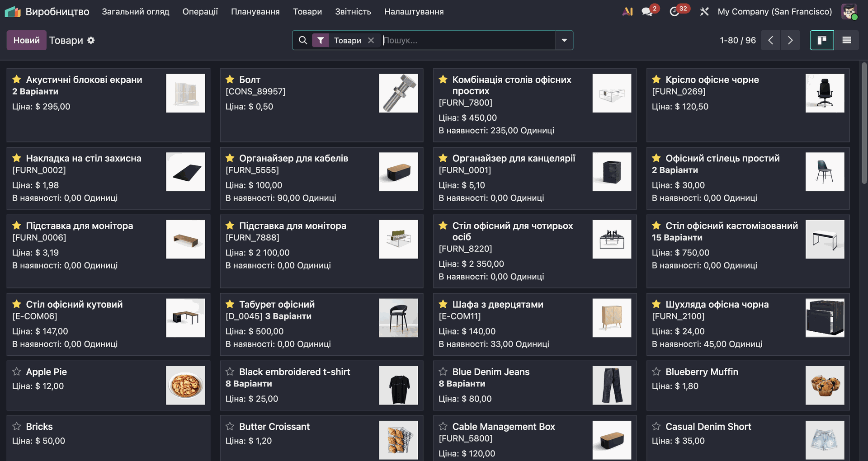Open the Звітність menu
The width and height of the screenshot is (868, 461).
[x=353, y=12]
